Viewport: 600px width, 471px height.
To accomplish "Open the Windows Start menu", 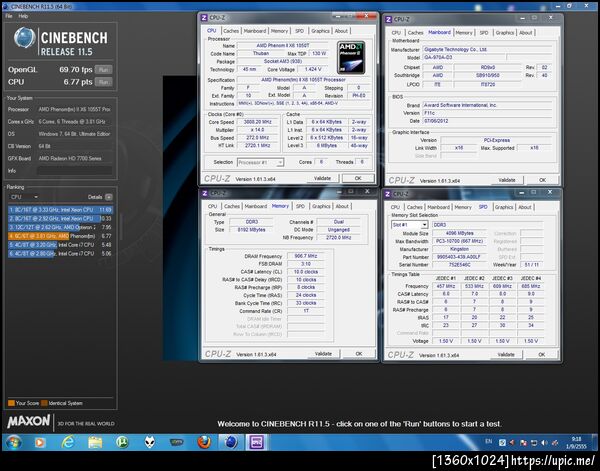I will 13,442.
